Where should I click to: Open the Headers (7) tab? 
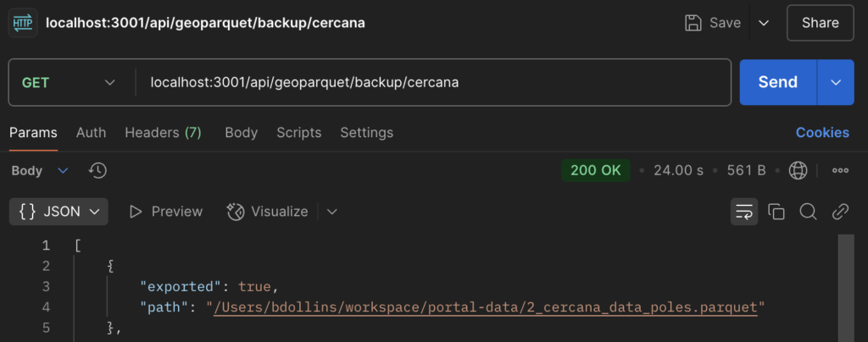[164, 133]
